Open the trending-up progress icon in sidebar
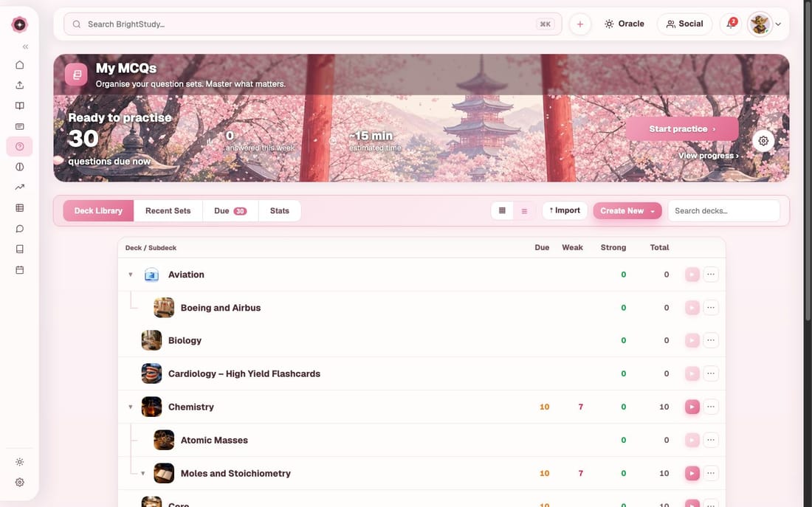Screen dimensions: 812x507 pyautogui.click(x=20, y=187)
